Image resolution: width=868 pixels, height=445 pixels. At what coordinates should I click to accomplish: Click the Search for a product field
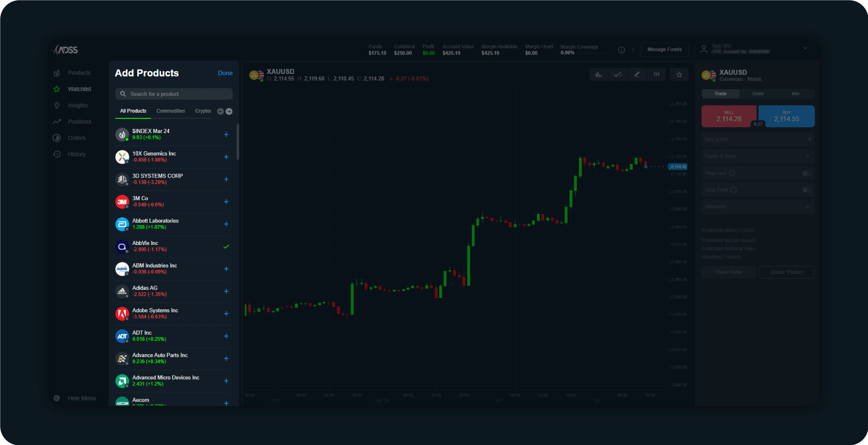pyautogui.click(x=174, y=94)
